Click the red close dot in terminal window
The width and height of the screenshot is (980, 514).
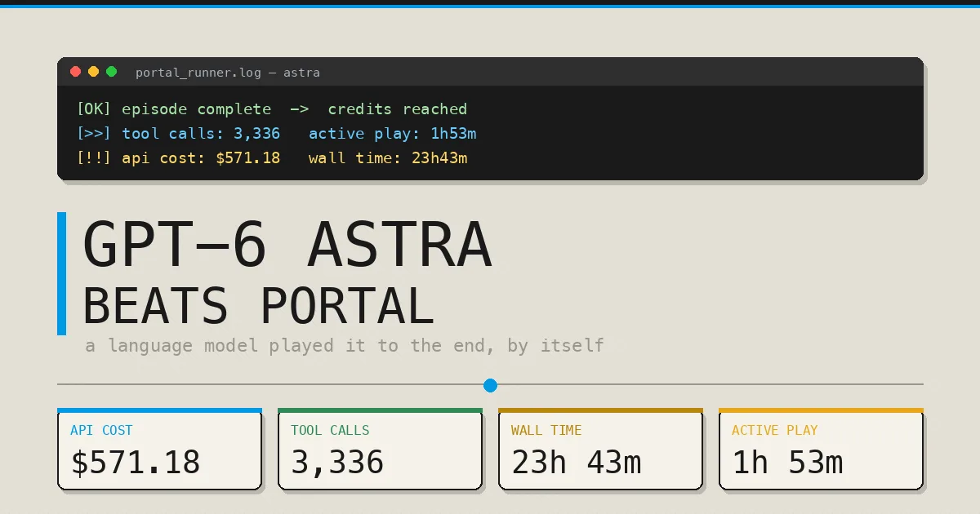point(75,72)
